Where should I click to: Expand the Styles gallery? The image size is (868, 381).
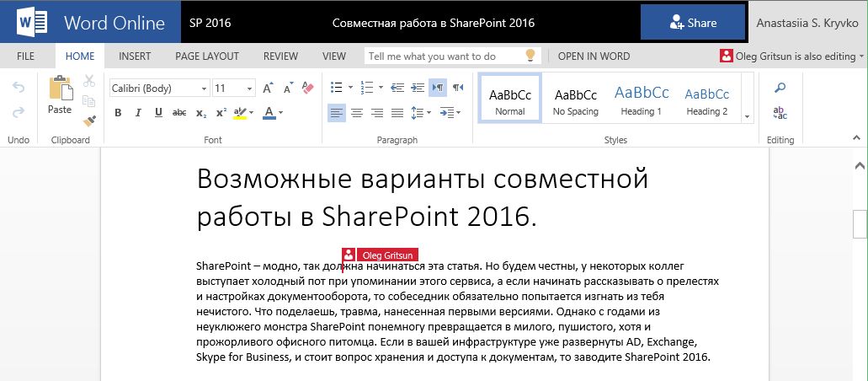coord(747,116)
